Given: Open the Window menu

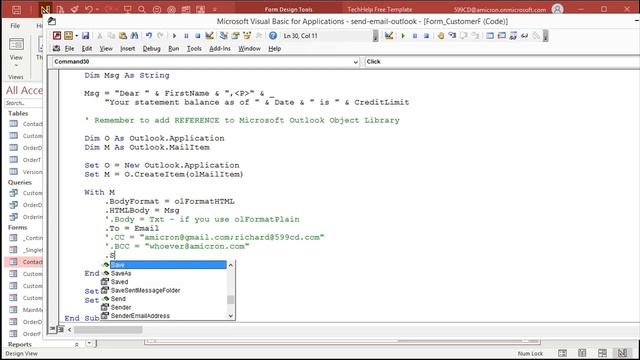Looking at the screenshot, I should point(249,49).
